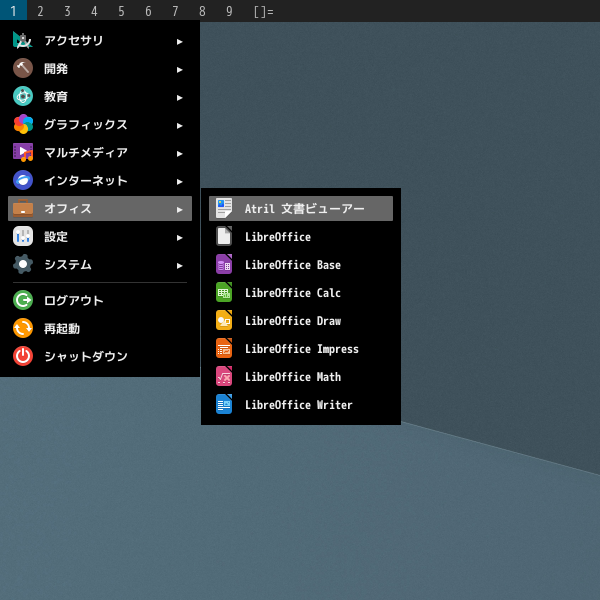Expand the グラフィックス submenu arrow
This screenshot has width=600, height=600.
coord(179,126)
